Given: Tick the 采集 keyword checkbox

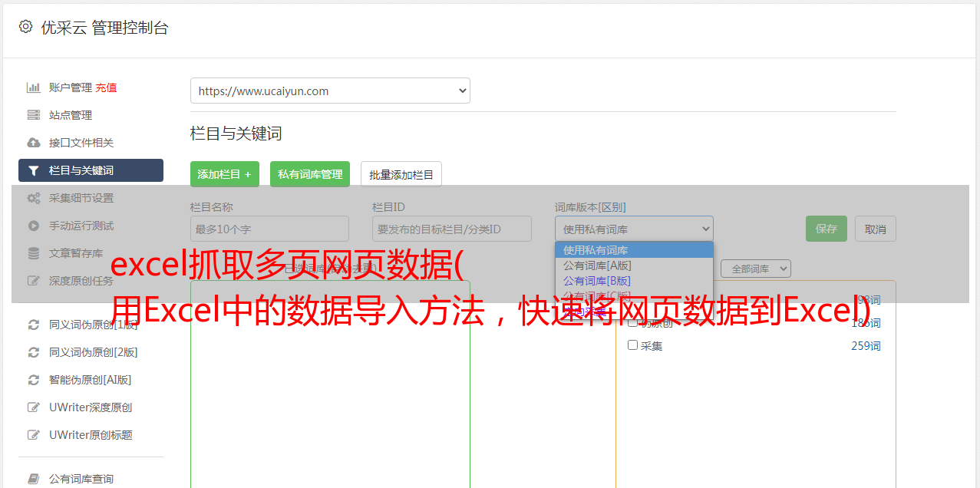Looking at the screenshot, I should click(x=633, y=345).
